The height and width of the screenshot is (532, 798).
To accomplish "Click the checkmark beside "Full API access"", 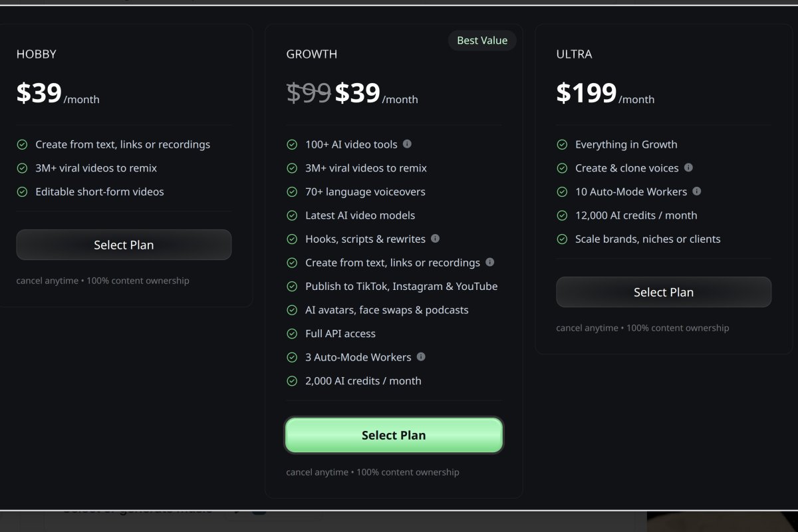I will (x=291, y=333).
